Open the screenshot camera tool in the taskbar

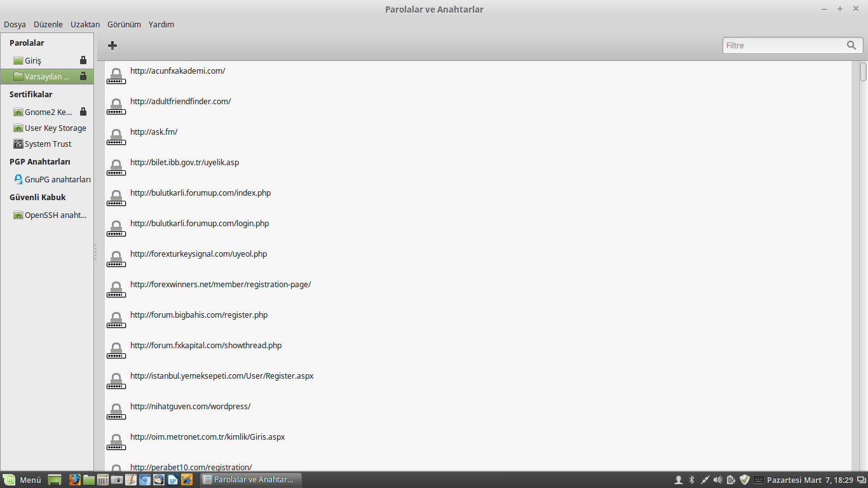click(117, 480)
